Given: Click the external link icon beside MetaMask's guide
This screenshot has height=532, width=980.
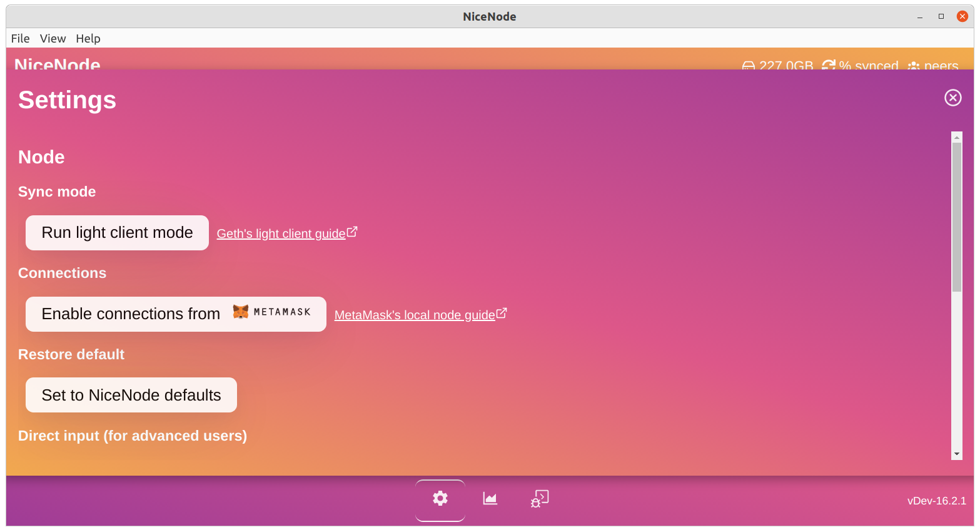Looking at the screenshot, I should [x=502, y=314].
